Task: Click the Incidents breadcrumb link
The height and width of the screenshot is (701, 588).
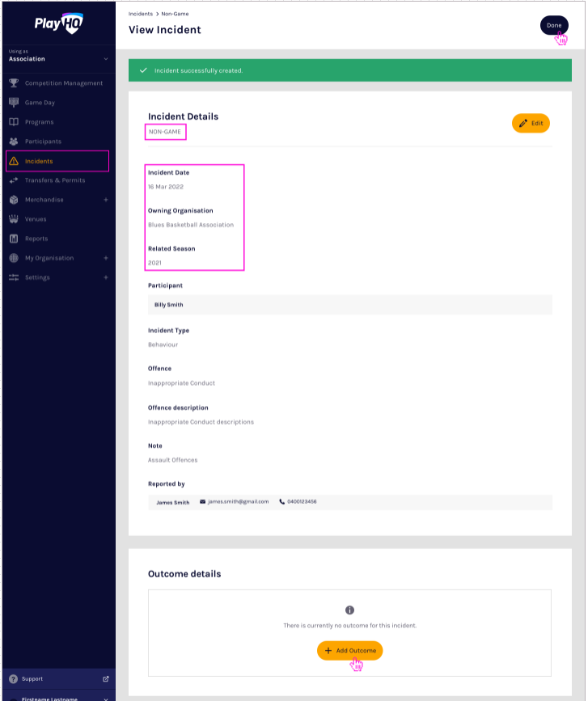Action: (141, 14)
